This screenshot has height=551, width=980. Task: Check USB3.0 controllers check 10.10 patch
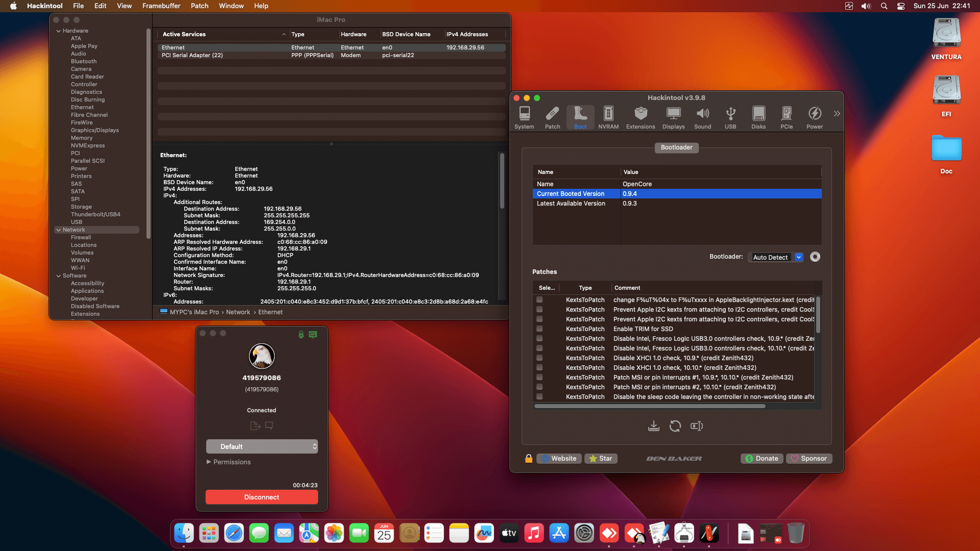tap(540, 348)
